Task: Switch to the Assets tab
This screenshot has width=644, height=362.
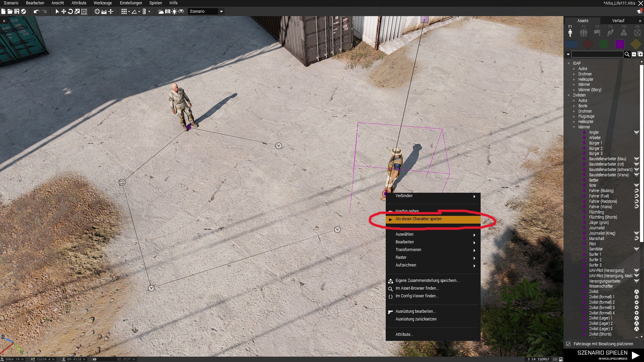Action: (583, 21)
